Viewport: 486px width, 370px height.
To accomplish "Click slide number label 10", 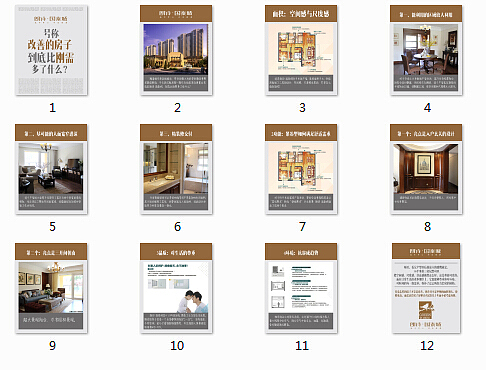I will (x=177, y=346).
